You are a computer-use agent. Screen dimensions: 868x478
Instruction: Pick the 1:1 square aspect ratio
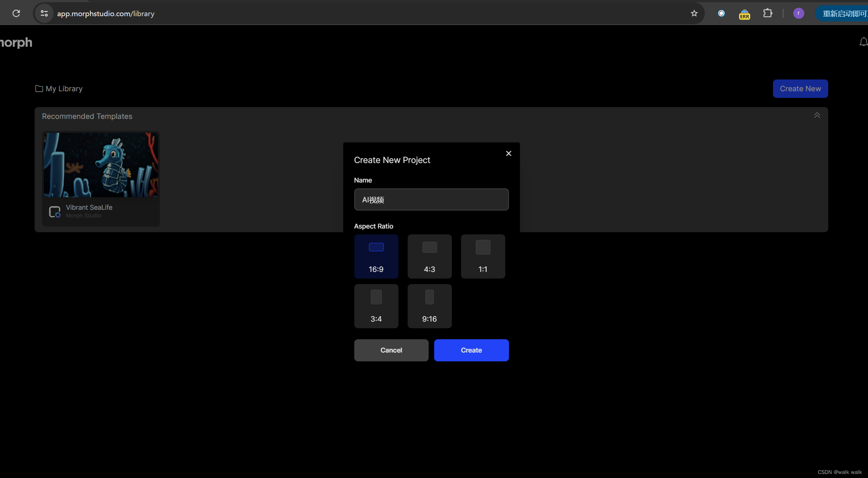click(x=483, y=256)
